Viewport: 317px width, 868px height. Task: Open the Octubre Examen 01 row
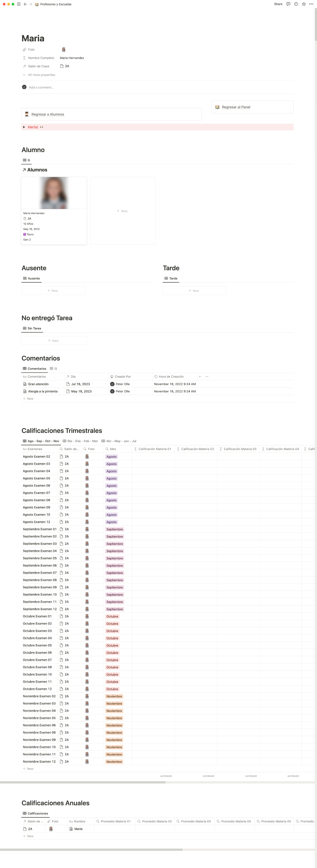[x=37, y=616]
